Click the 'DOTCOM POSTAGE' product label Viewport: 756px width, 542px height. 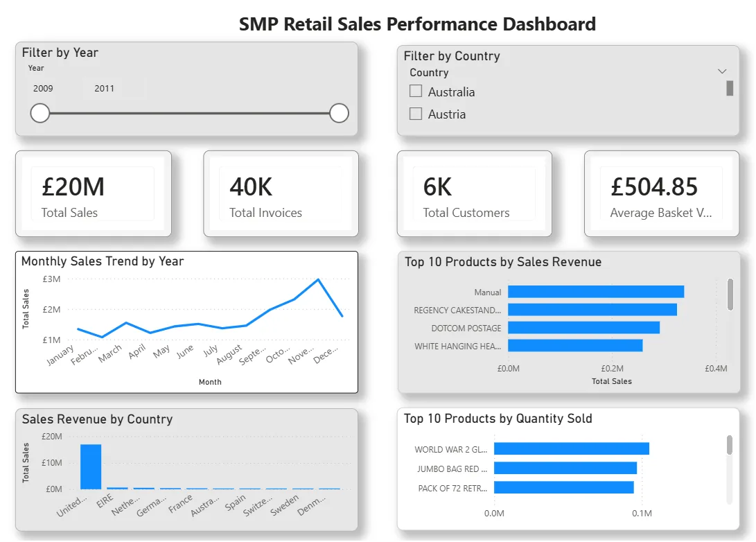[466, 329]
